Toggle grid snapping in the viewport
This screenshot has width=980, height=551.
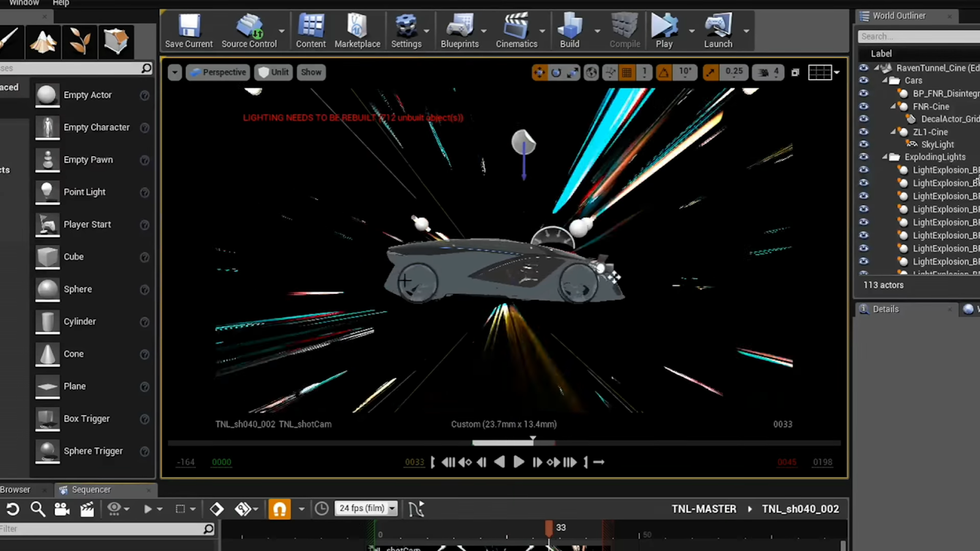point(627,72)
